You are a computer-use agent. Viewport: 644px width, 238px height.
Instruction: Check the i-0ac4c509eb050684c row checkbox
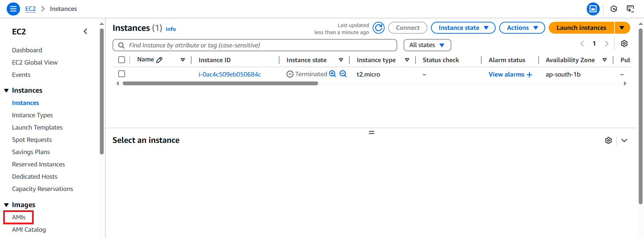[x=122, y=74]
